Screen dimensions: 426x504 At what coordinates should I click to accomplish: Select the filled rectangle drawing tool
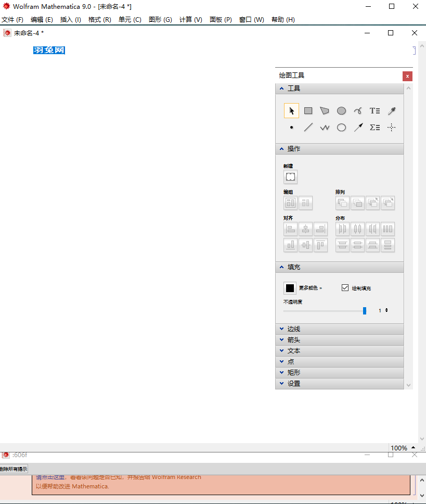308,110
